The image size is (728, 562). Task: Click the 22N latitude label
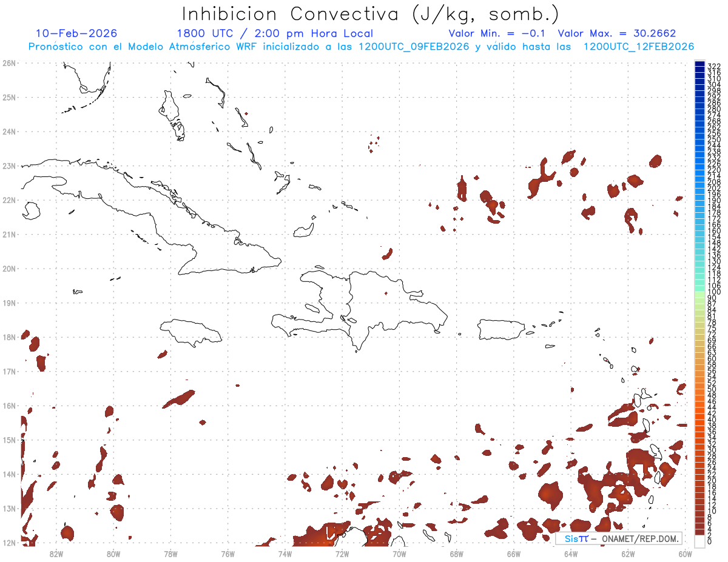(x=8, y=200)
